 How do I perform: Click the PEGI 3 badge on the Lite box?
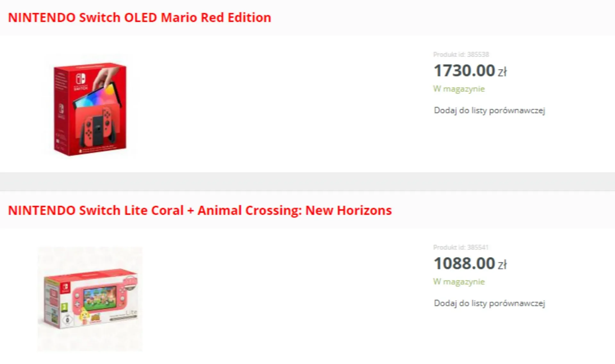[65, 308]
